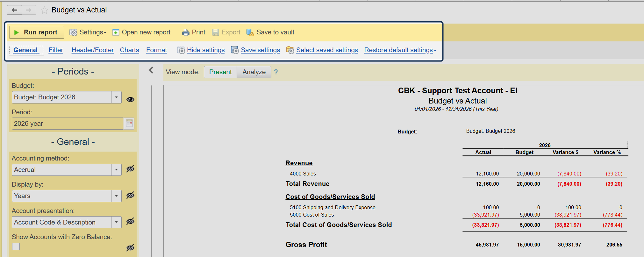This screenshot has width=644, height=257.
Task: Check Show Accounts with Zero Balance box
Action: pos(16,246)
